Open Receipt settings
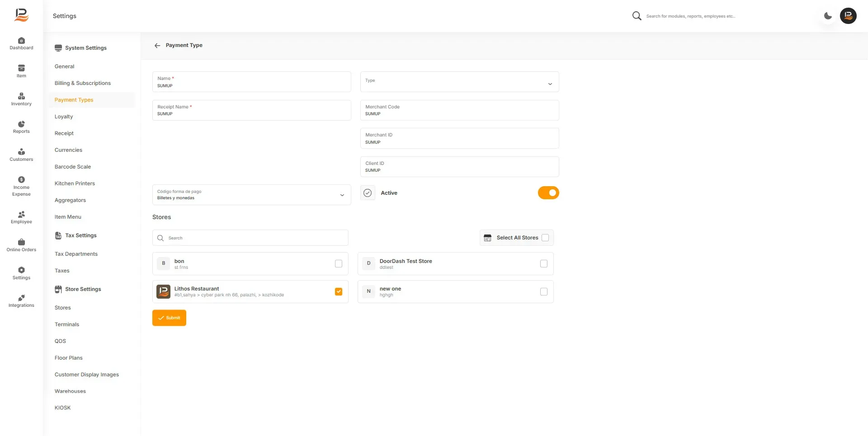Viewport: 868px width, 436px height. pyautogui.click(x=64, y=133)
